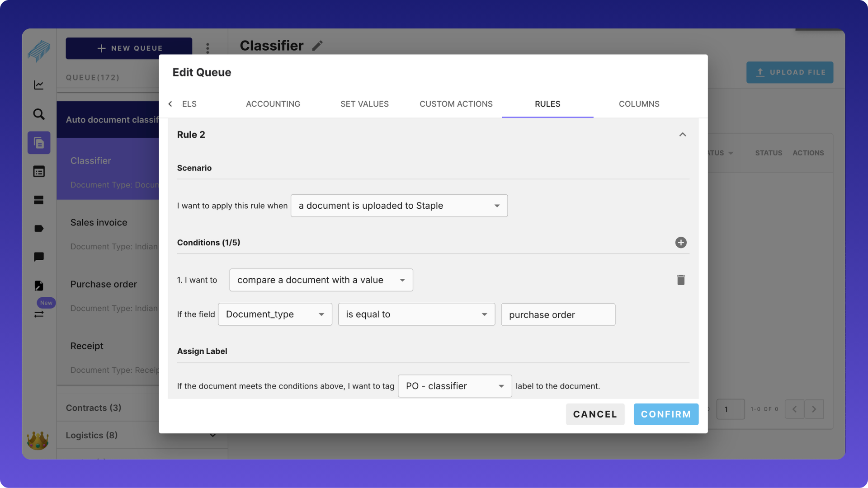Delete condition 1 with trash icon
Screen dimensions: 868x488
click(681, 280)
